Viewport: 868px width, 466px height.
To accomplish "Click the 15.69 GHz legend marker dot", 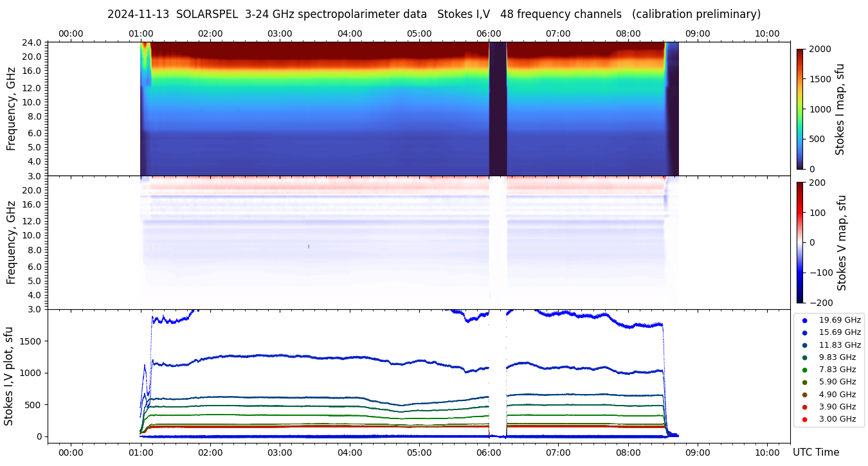I will tap(804, 332).
